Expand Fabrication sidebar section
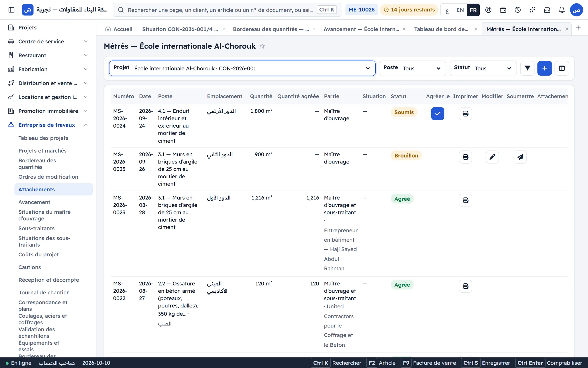Viewport: 588px width, 368px height. click(x=48, y=69)
